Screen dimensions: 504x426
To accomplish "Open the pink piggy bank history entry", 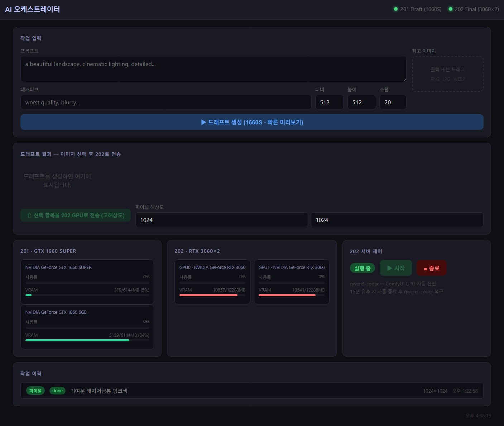I will click(x=251, y=391).
